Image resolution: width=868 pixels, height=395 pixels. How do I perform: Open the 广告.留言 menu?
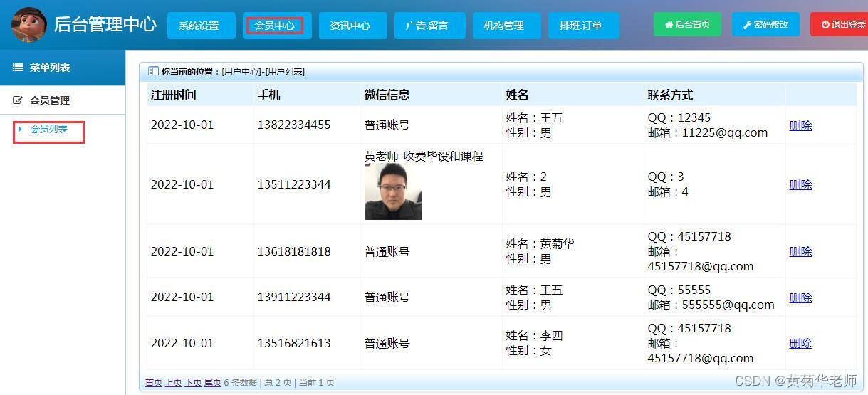(x=430, y=26)
